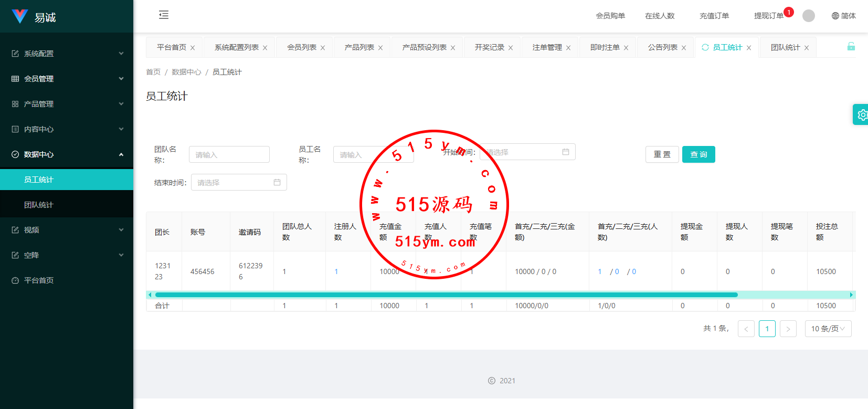Click the 重置 reset button
868x409 pixels.
[x=662, y=154]
